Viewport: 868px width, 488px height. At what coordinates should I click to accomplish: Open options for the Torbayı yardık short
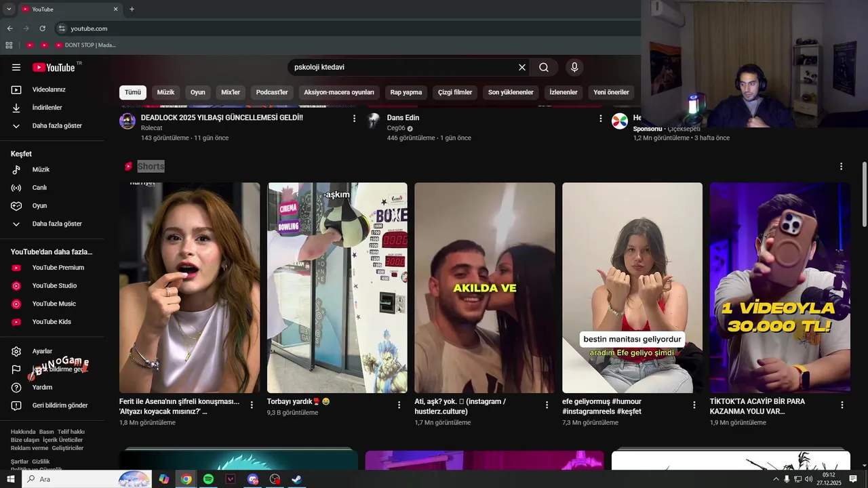point(399,405)
